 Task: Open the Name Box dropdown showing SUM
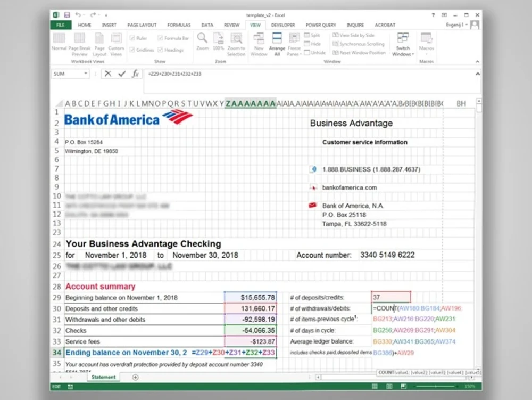(86, 74)
